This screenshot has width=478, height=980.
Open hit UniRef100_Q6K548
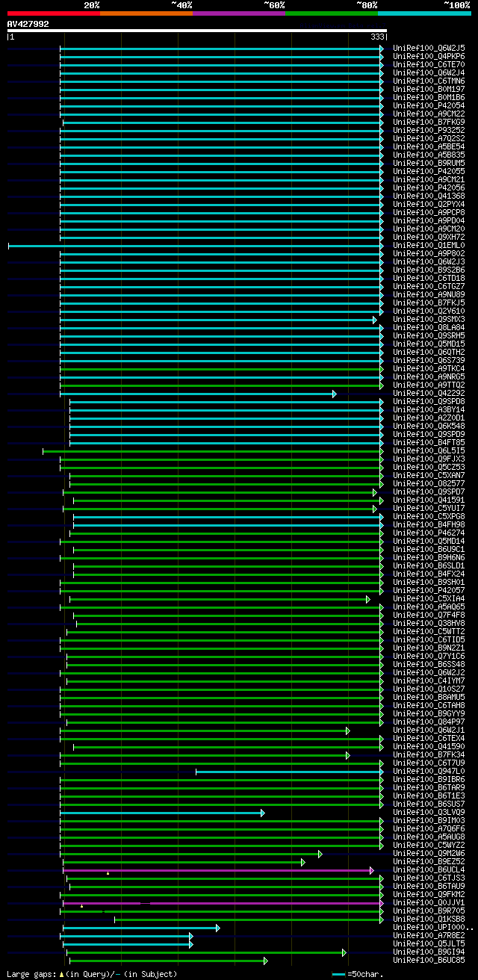[429, 426]
